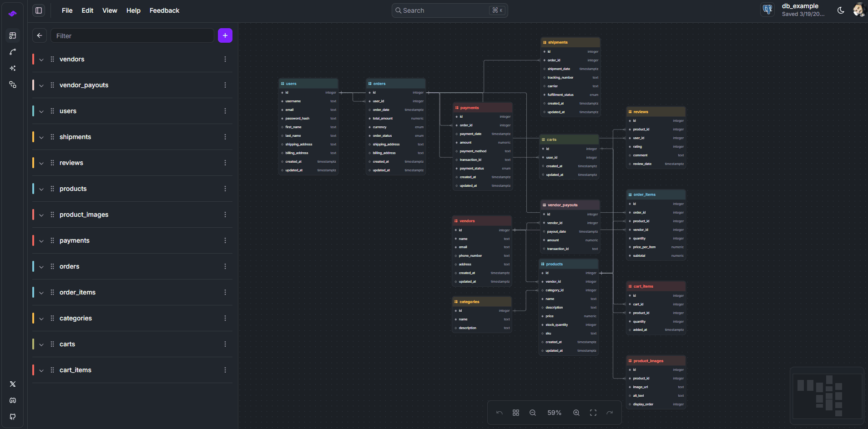Click the zoom in magnifier icon
The image size is (868, 429).
(x=576, y=413)
